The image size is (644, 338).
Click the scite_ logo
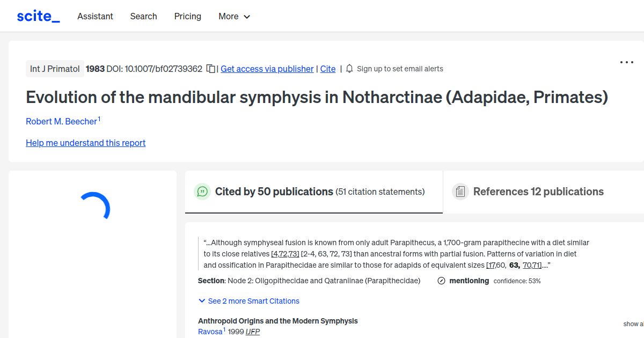click(x=38, y=16)
